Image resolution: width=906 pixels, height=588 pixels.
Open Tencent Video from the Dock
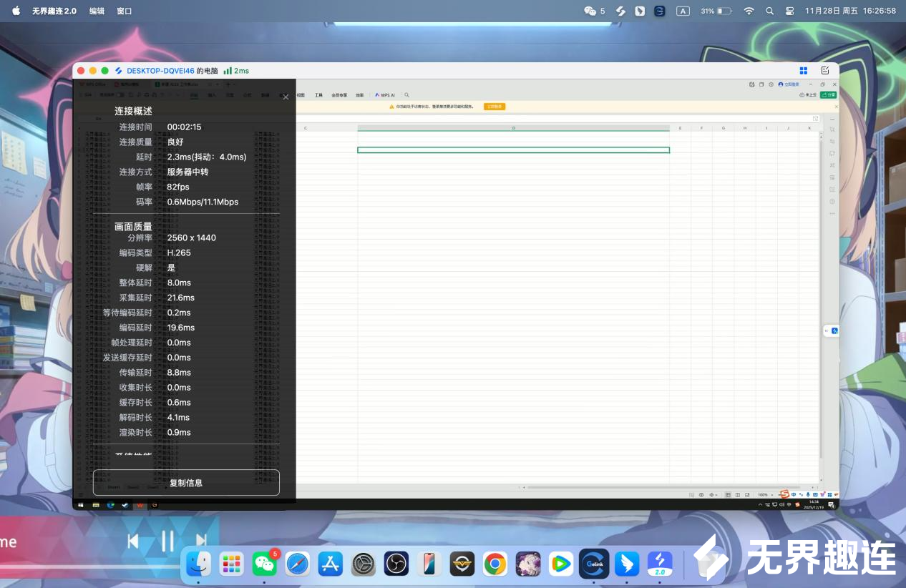[x=561, y=564]
